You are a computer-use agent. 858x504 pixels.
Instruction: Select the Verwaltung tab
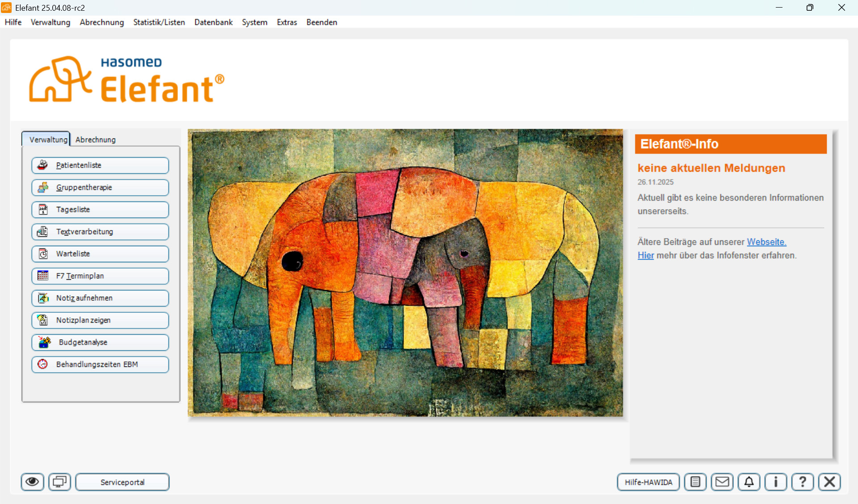pos(48,139)
